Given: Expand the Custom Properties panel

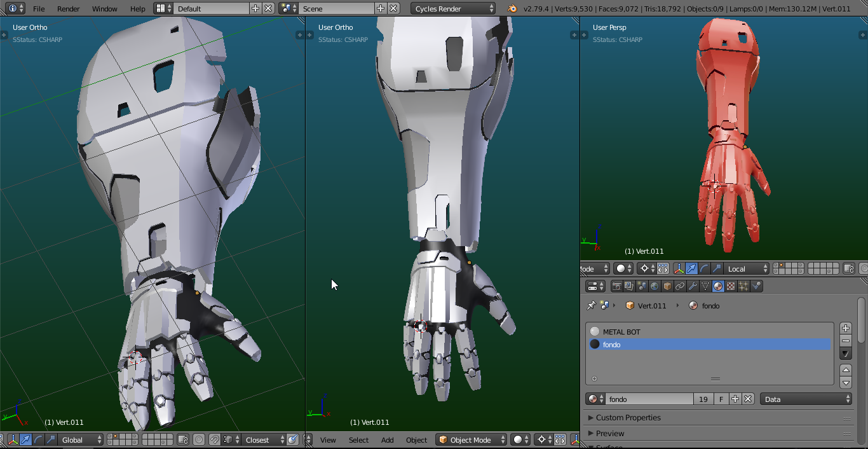Looking at the screenshot, I should pyautogui.click(x=718, y=417).
